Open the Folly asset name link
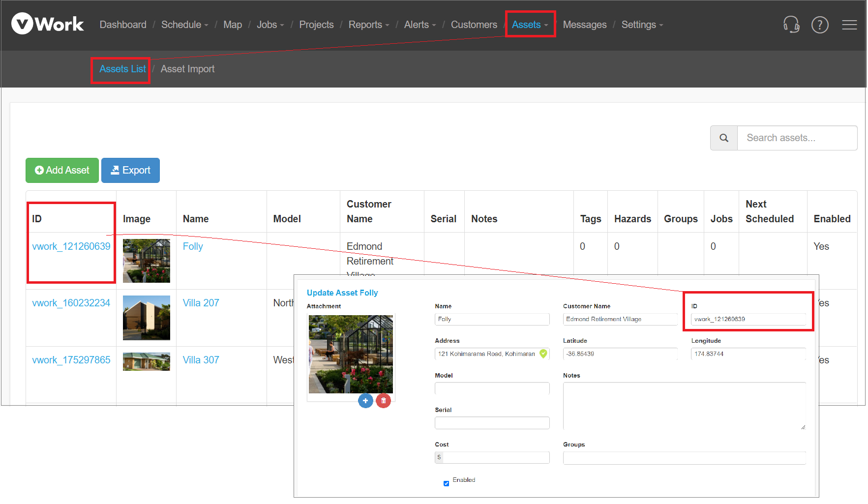The width and height of the screenshot is (868, 504). point(193,246)
